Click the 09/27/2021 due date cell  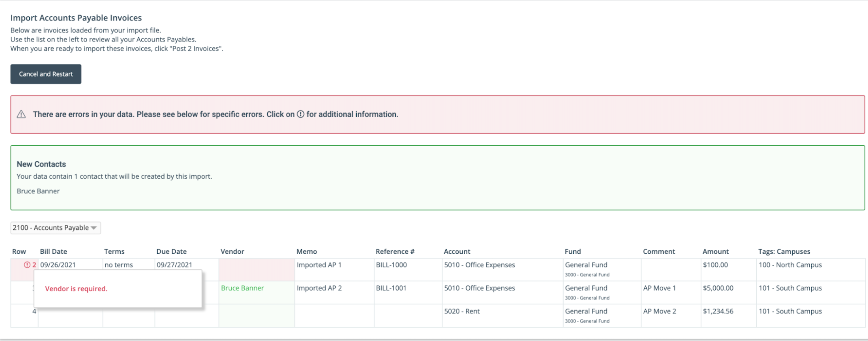click(174, 265)
